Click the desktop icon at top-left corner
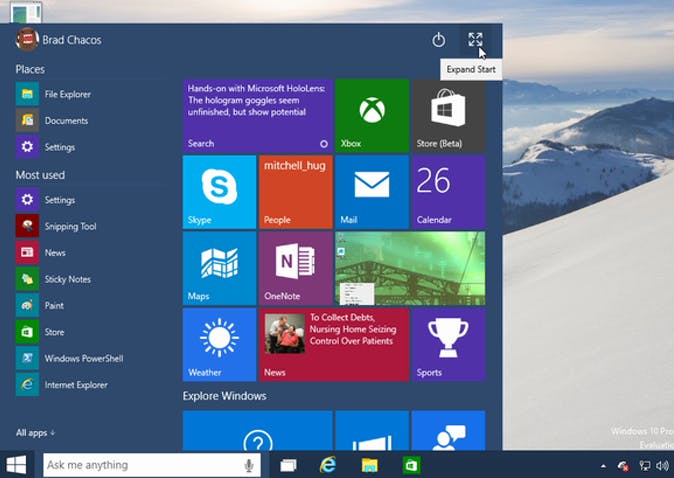This screenshot has width=674, height=478. pos(26,12)
